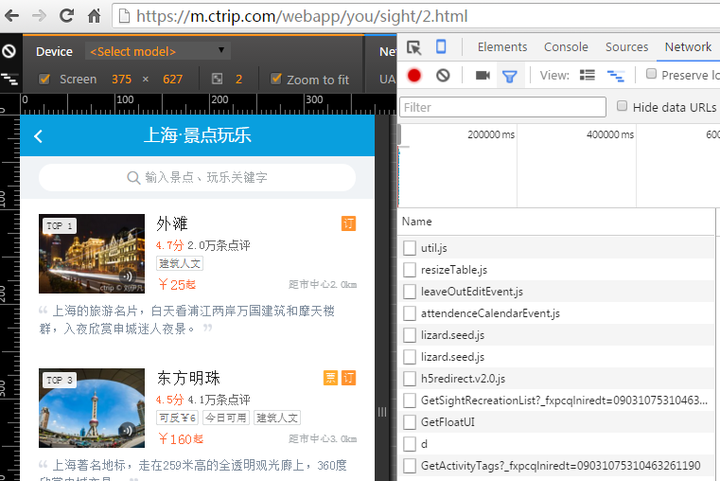Open the Device Select model dropdown

pos(158,51)
